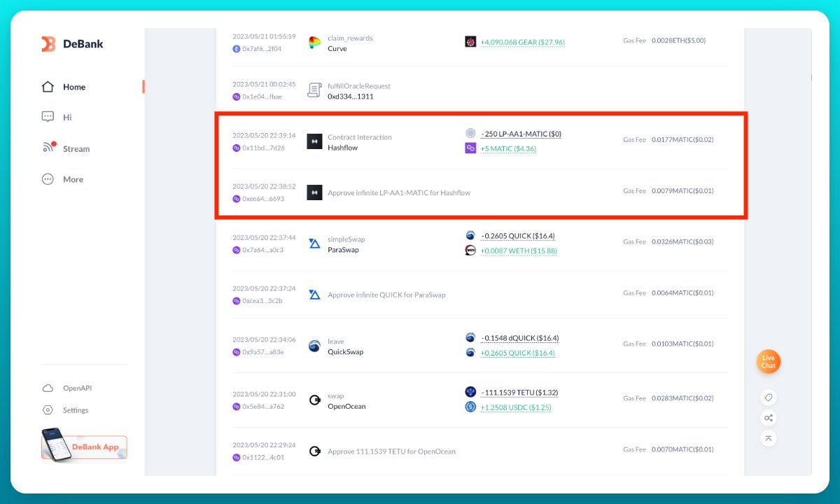Click the QuickSwap protocol name
The height and width of the screenshot is (504, 840).
coord(346,352)
